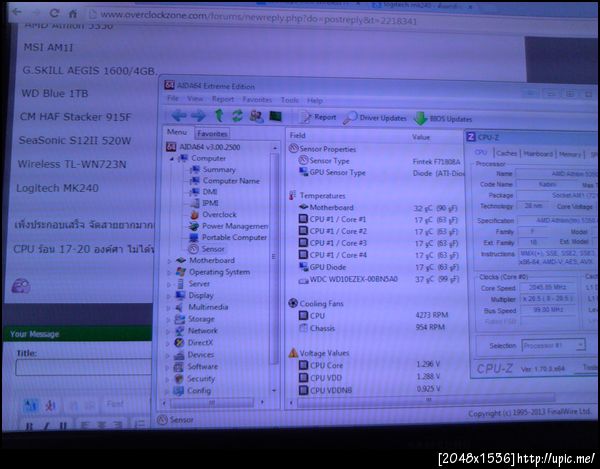Image resolution: width=600 pixels, height=469 pixels.
Task: Expand the Display tree node
Action: pyautogui.click(x=168, y=296)
